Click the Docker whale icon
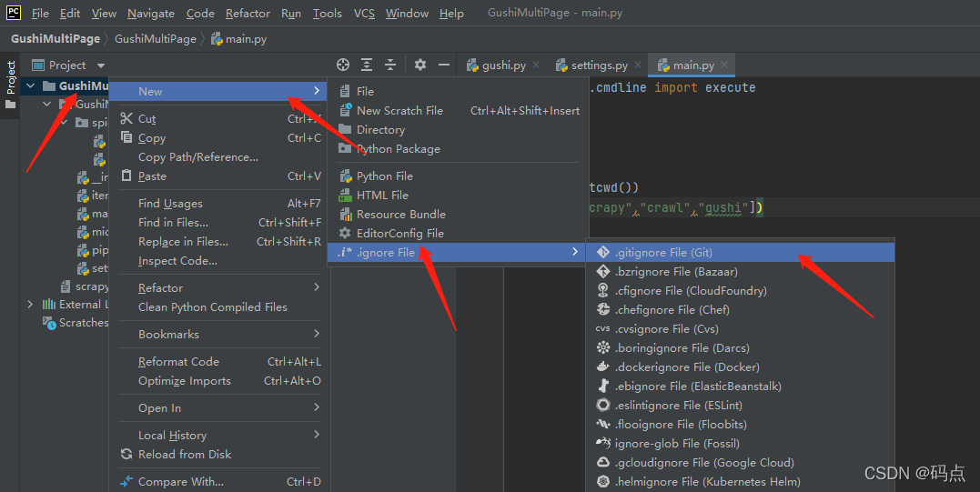This screenshot has width=980, height=492. [x=603, y=366]
